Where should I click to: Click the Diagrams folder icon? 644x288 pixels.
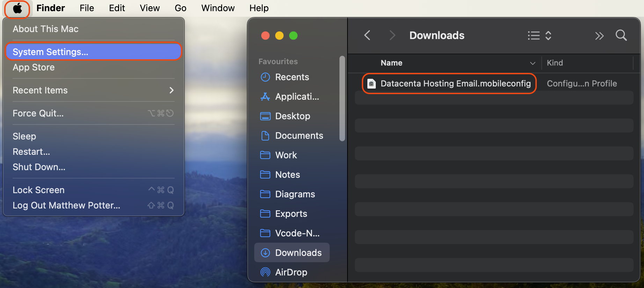coord(265,194)
